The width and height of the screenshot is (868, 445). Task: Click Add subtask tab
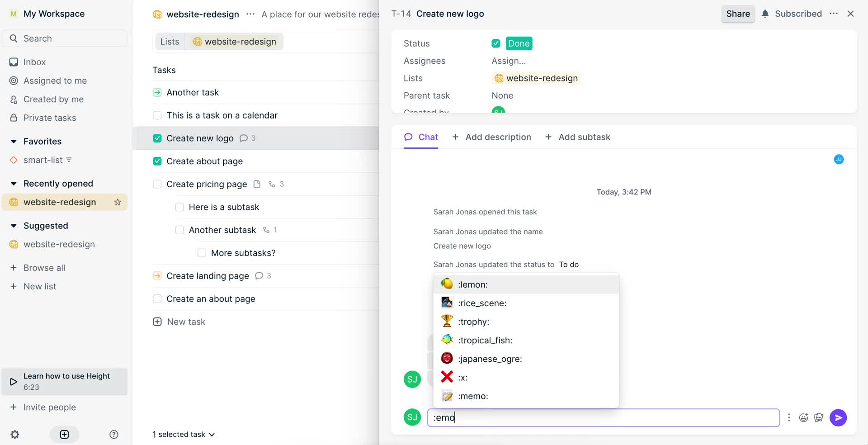coord(577,137)
